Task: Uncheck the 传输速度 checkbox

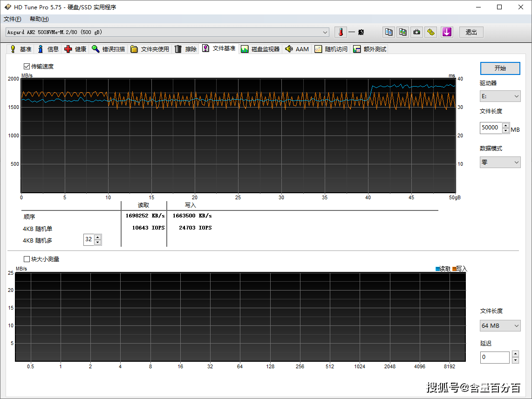Action: 27,67
